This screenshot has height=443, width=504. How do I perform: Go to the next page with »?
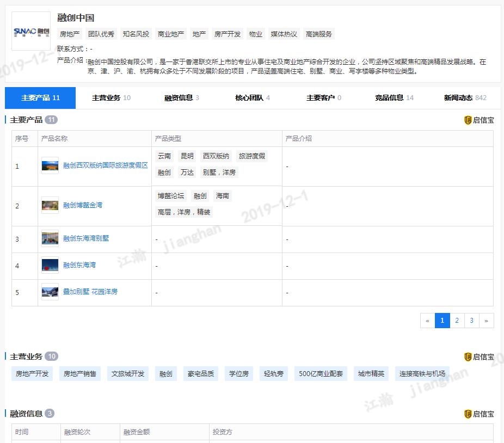coord(487,321)
